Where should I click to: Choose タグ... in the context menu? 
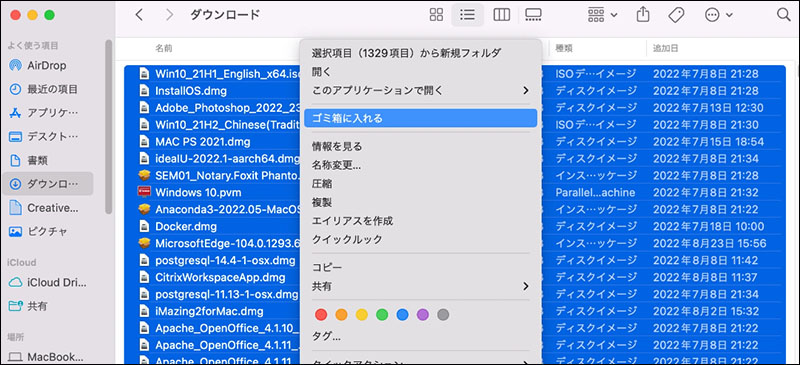(x=420, y=336)
